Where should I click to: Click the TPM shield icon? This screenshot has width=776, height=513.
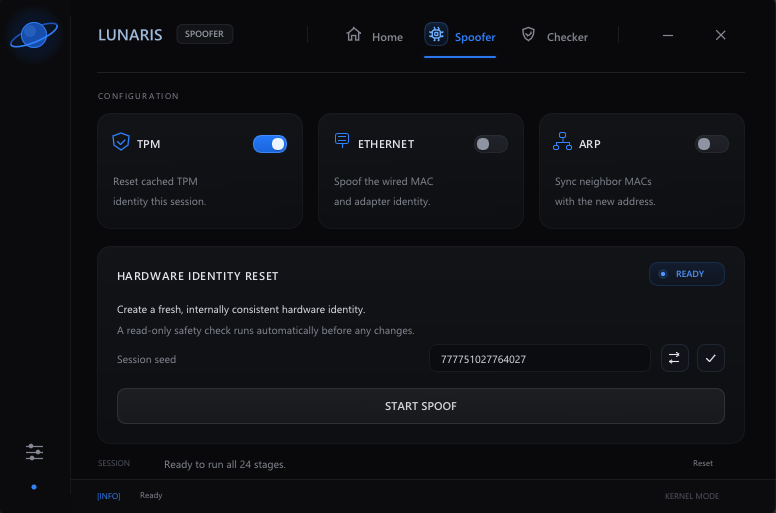click(x=121, y=141)
